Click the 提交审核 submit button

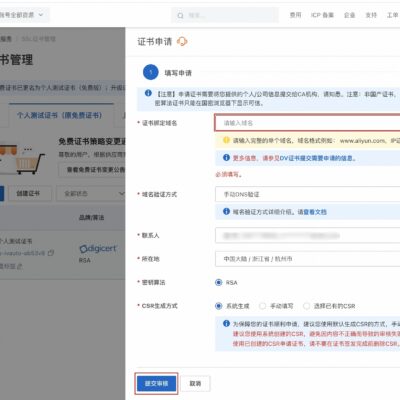click(x=156, y=383)
